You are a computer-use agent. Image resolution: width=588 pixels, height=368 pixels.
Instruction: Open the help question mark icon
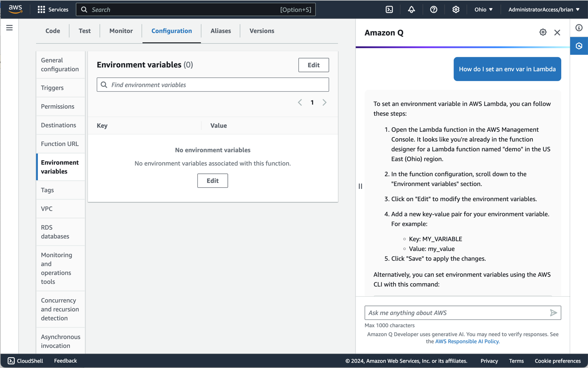433,9
